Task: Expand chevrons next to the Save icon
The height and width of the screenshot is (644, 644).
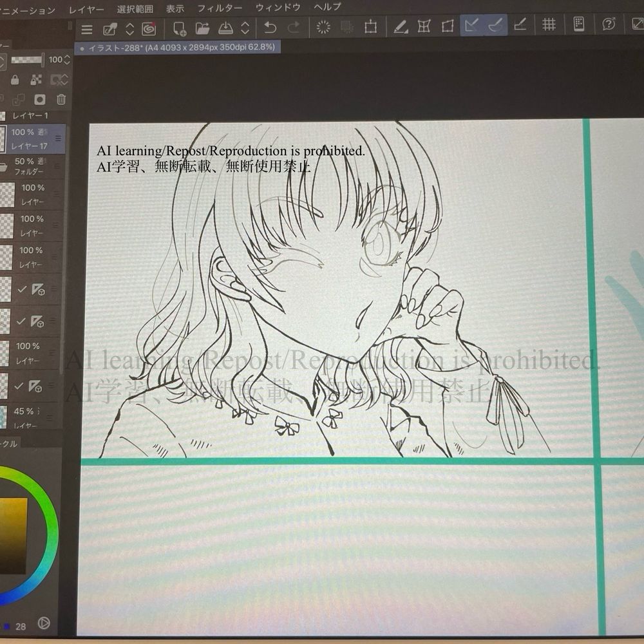Action: pyautogui.click(x=245, y=28)
